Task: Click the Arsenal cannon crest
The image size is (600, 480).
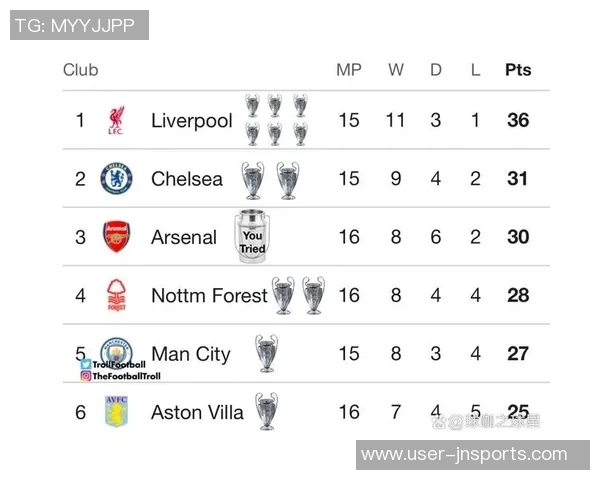Action: (116, 237)
